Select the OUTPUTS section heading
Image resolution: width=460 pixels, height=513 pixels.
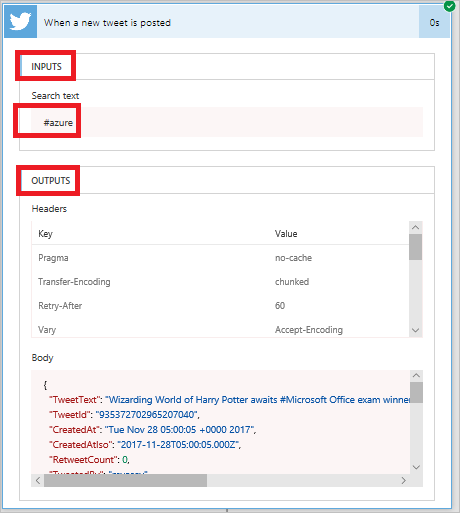(x=51, y=181)
